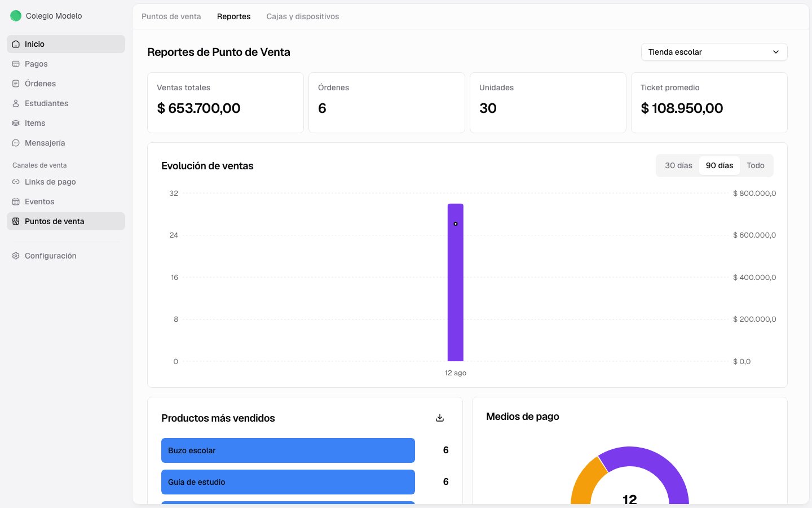812x508 pixels.
Task: Select the 90 días range
Action: pos(720,165)
